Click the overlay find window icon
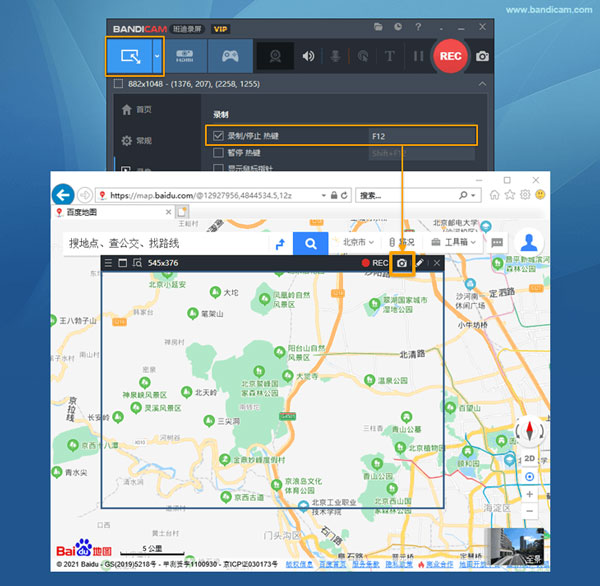 coord(137,263)
